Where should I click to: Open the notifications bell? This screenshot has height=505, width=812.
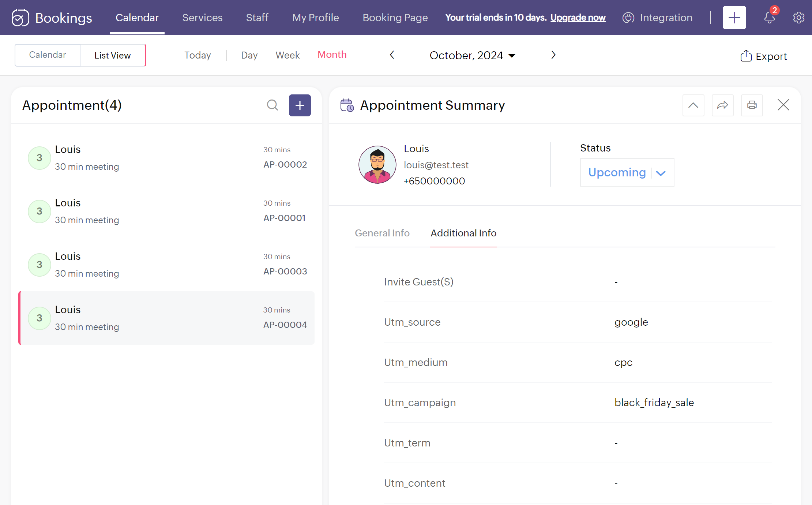tap(770, 18)
